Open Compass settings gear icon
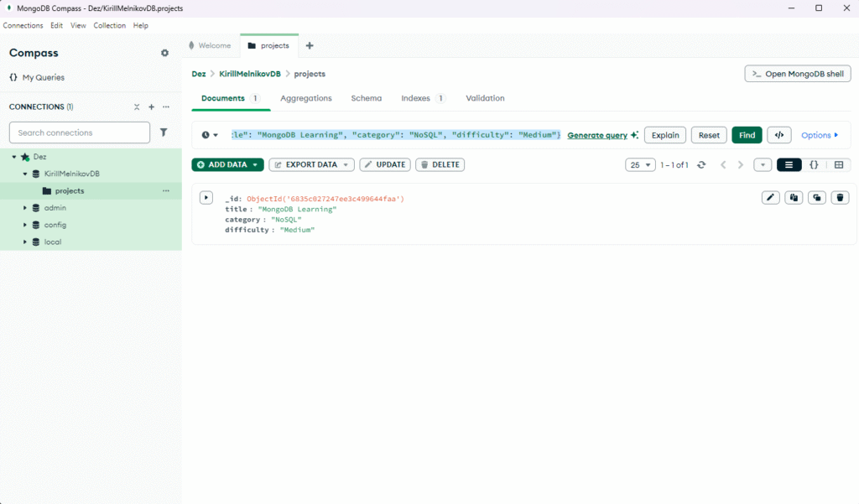Viewport: 859px width, 504px height. coord(164,53)
